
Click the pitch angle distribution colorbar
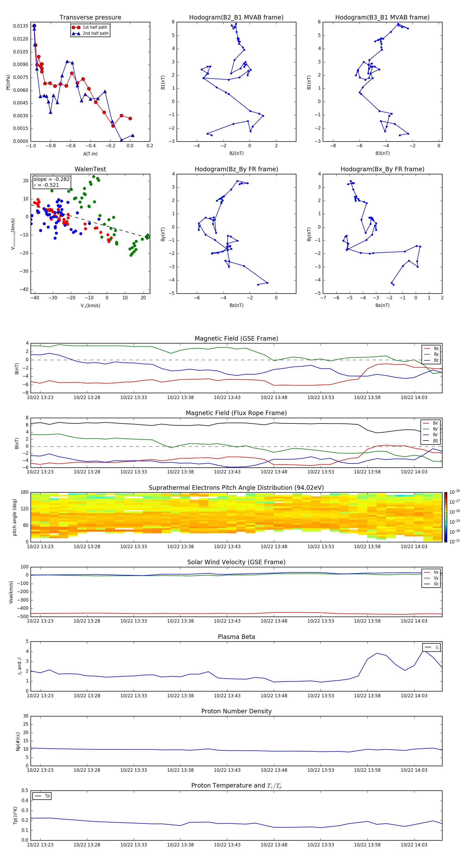click(x=446, y=517)
